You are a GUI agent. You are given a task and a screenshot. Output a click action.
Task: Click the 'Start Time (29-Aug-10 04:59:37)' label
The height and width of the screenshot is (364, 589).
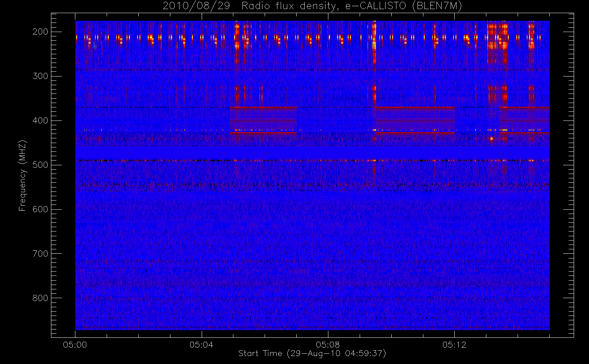312,353
